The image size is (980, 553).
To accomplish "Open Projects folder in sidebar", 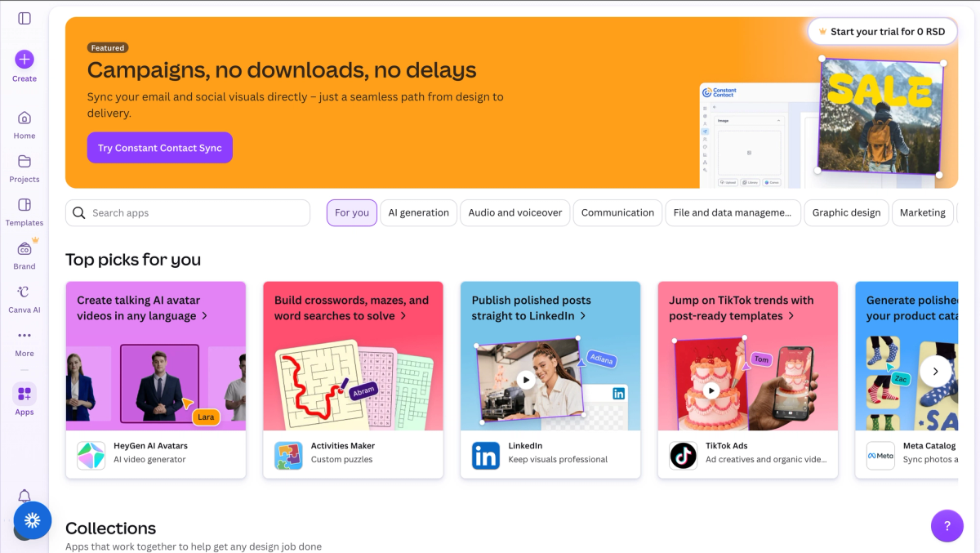I will point(24,168).
